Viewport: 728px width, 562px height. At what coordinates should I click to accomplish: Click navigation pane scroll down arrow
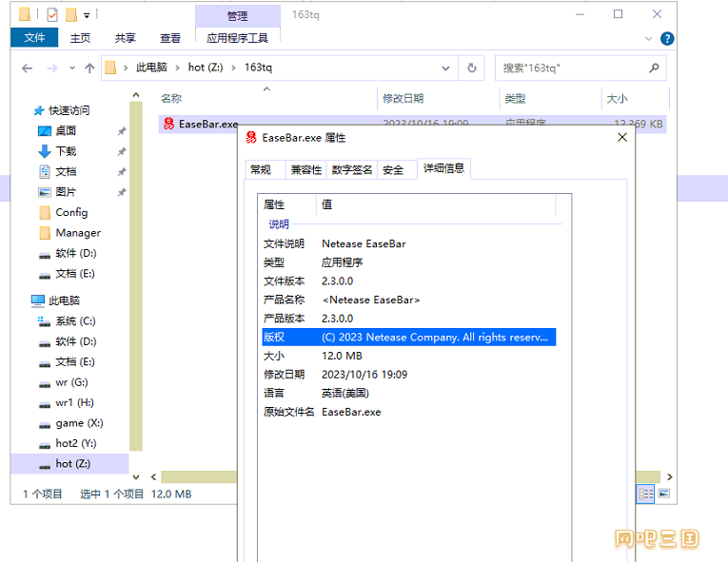(136, 476)
